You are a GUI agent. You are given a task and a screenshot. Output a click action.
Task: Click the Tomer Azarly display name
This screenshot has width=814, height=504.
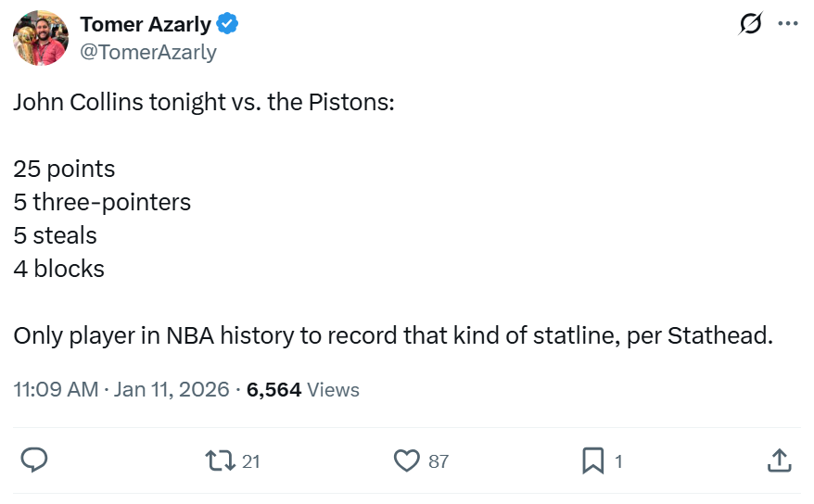tap(145, 24)
